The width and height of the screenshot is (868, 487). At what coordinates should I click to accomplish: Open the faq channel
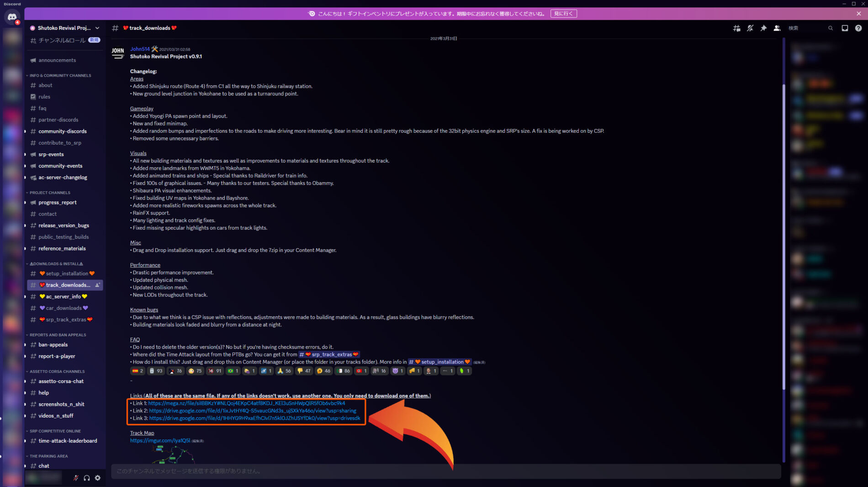(x=65, y=108)
